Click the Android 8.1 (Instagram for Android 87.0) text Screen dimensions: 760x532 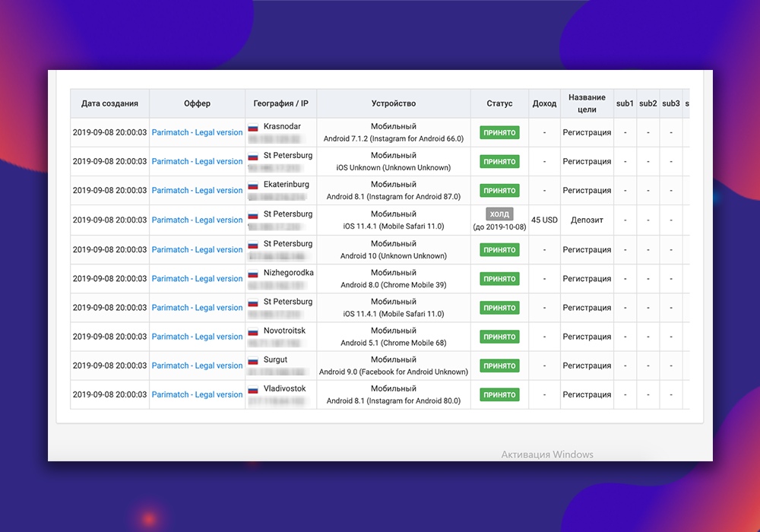pyautogui.click(x=394, y=197)
